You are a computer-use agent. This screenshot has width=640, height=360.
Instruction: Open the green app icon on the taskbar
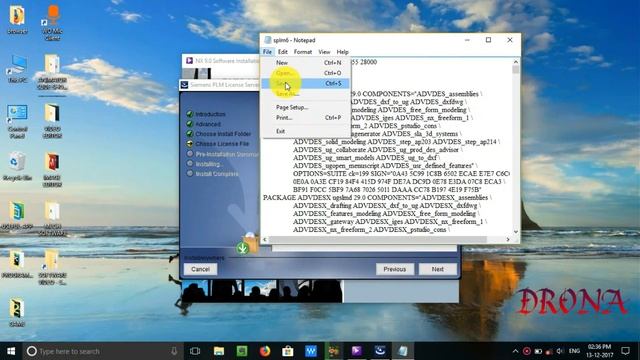242,351
